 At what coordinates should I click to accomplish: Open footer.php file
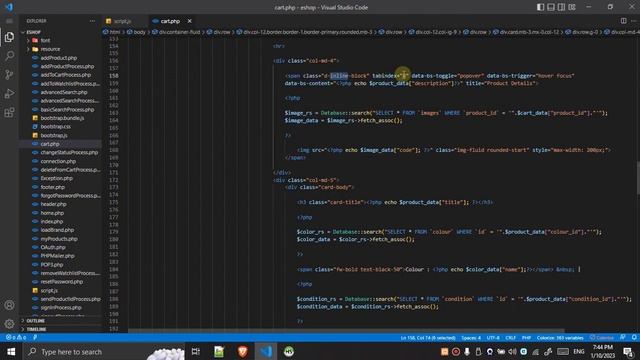(x=52, y=187)
